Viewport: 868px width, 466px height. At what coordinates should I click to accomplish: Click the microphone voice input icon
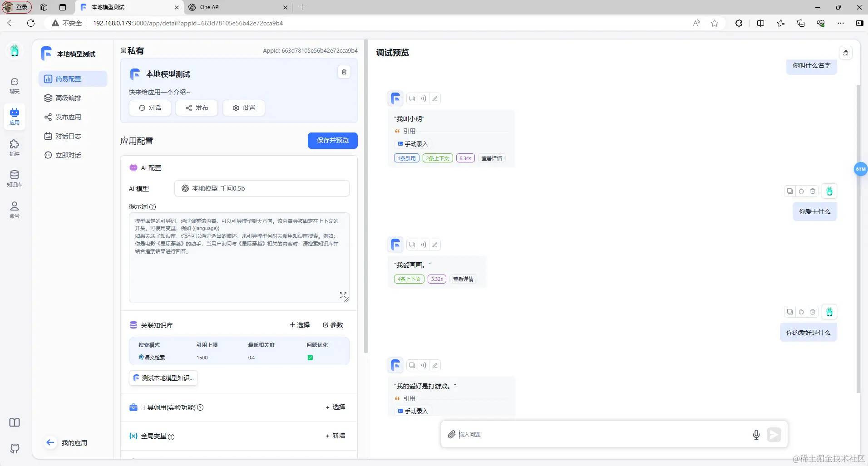[756, 435]
